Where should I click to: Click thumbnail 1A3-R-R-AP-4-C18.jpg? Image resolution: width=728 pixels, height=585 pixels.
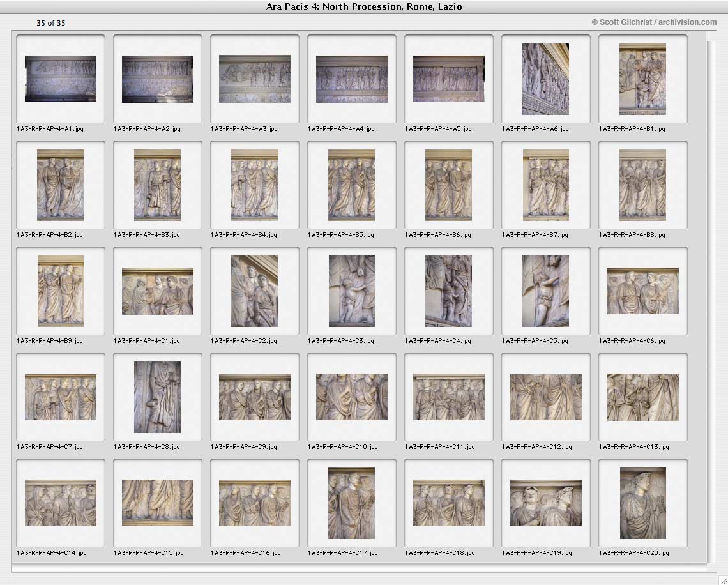[448, 503]
